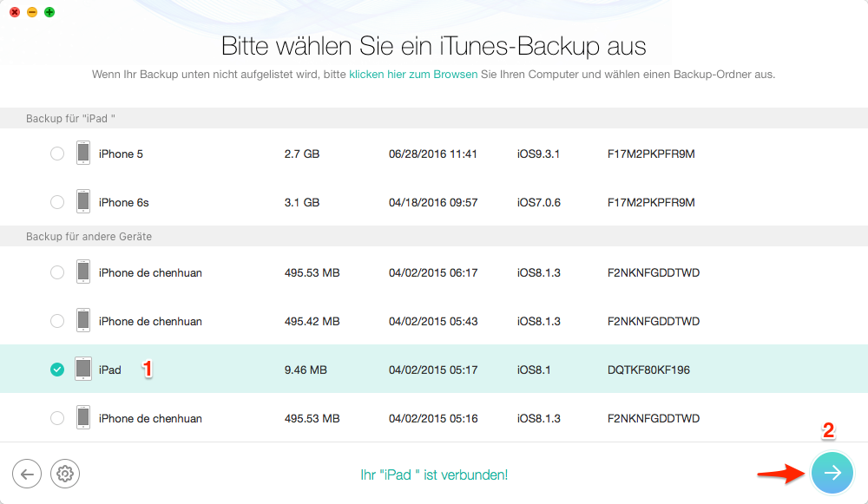Click the date '04/02/2015 05:17'

pyautogui.click(x=433, y=370)
